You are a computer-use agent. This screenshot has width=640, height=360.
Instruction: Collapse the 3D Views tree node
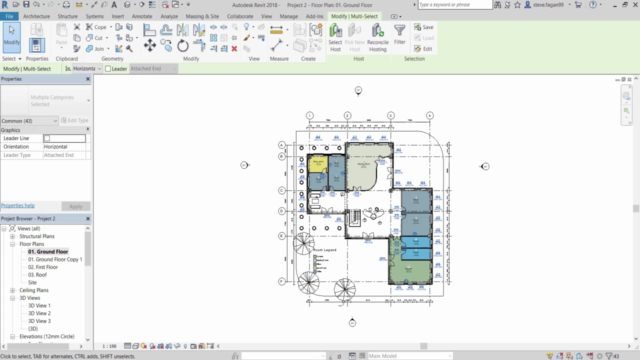pos(13,298)
